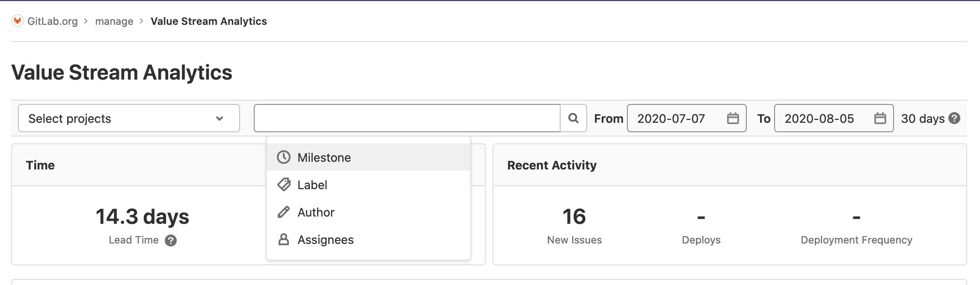Click the GitLab fox logo icon
Viewport: 980px width, 285px height.
pos(18,21)
